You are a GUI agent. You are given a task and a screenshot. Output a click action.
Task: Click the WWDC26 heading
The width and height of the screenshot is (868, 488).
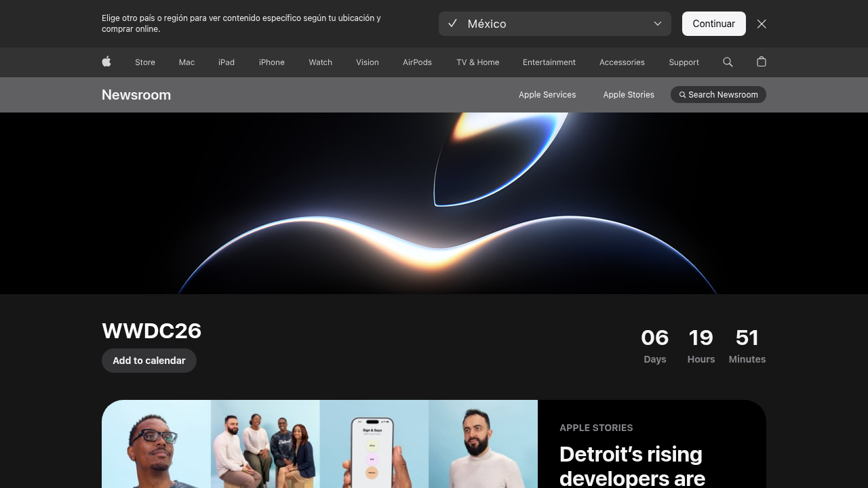[x=152, y=331]
